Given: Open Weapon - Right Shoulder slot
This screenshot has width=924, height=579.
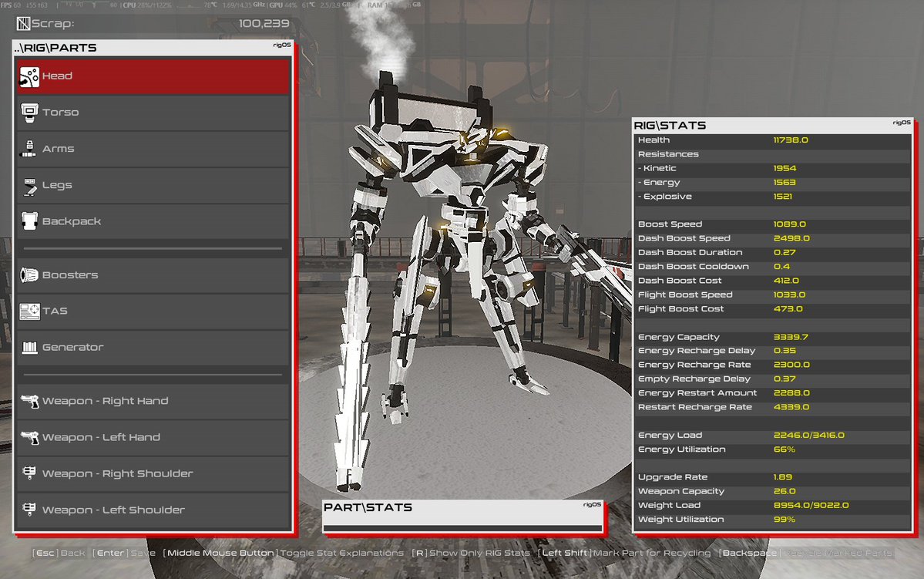Looking at the screenshot, I should (x=153, y=474).
